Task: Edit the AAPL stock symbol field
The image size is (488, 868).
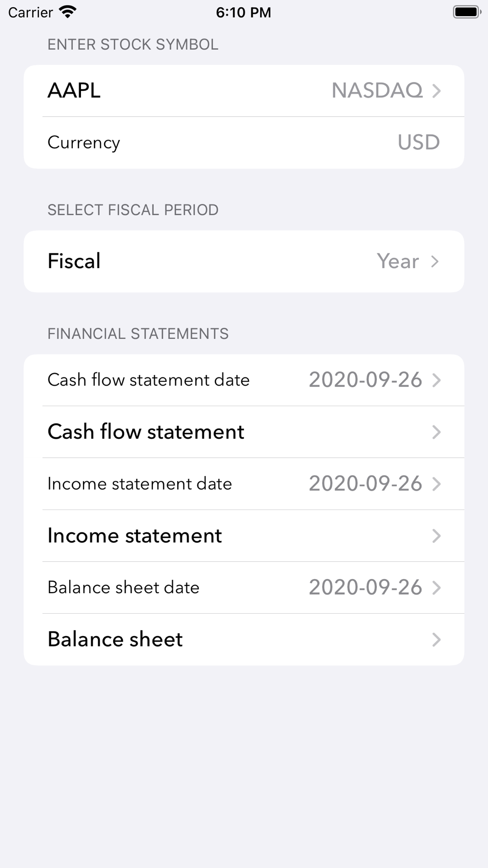Action: (x=74, y=91)
